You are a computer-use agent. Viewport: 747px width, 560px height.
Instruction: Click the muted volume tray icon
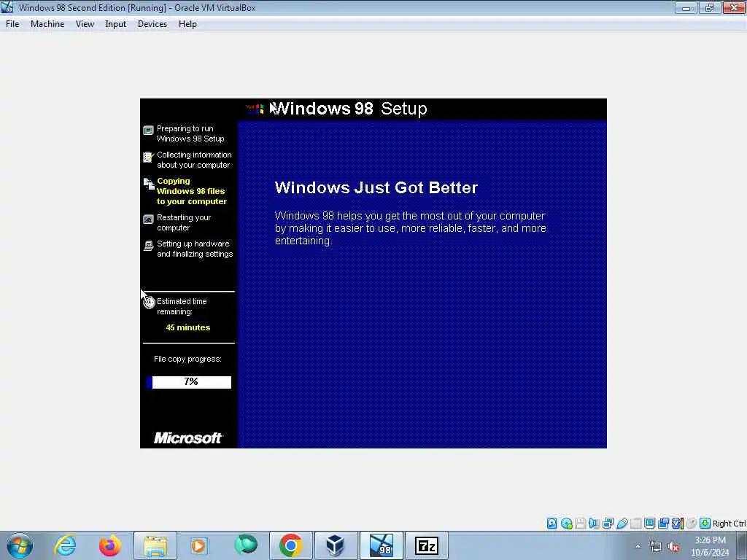point(673,547)
